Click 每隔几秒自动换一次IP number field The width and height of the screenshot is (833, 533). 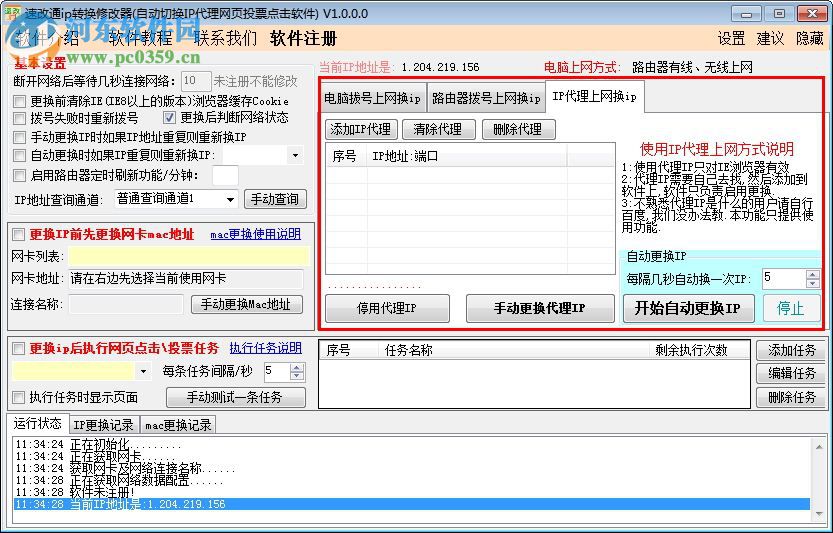click(784, 278)
